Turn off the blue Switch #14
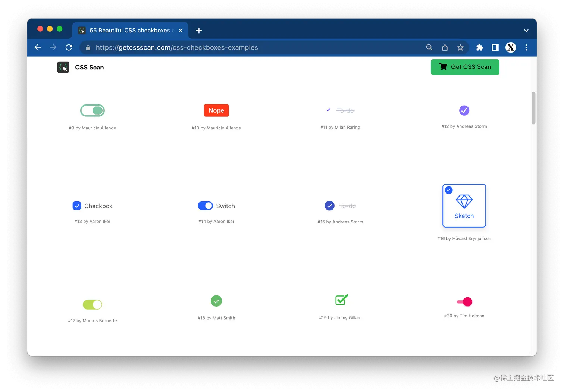This screenshot has width=564, height=392. (205, 206)
